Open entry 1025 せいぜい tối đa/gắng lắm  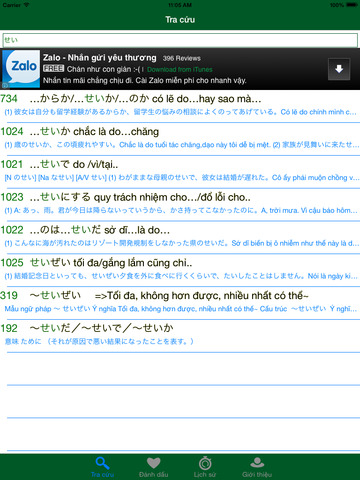[x=180, y=270]
